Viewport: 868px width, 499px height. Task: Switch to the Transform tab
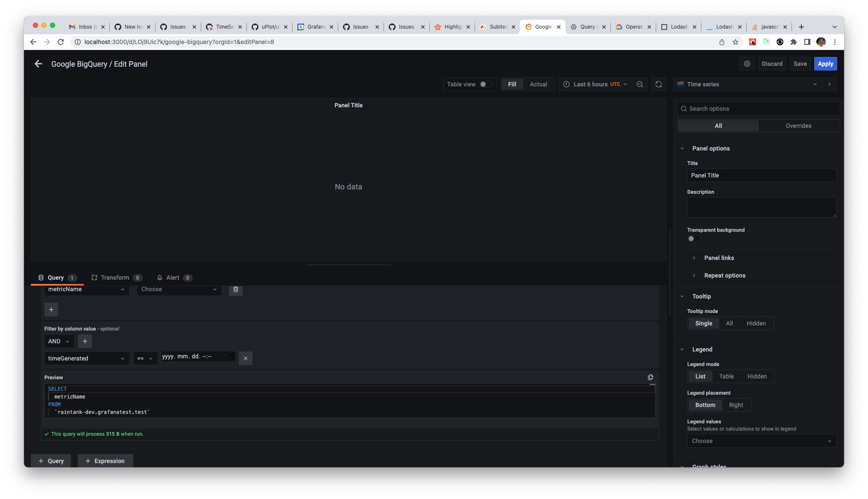[x=114, y=278]
